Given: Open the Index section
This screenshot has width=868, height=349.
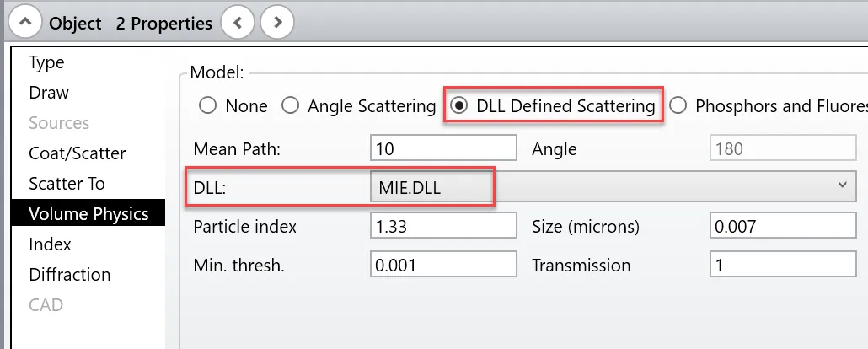Looking at the screenshot, I should pos(50,244).
